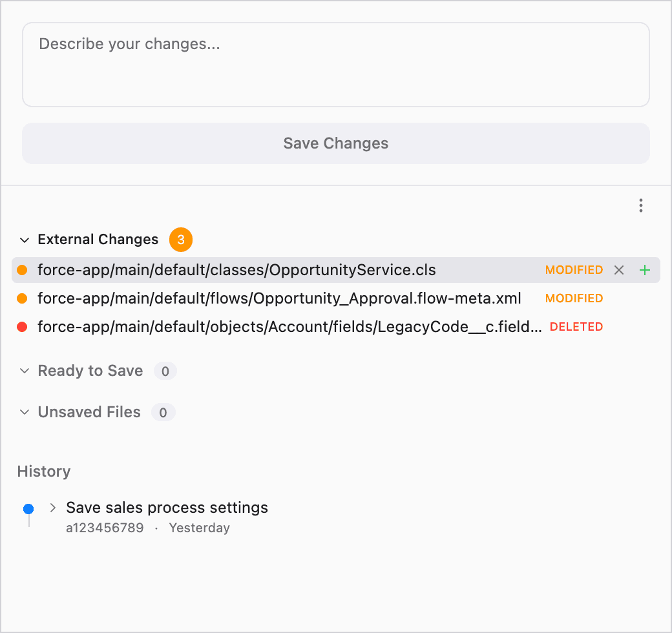Click the DELETED status label

(x=576, y=327)
